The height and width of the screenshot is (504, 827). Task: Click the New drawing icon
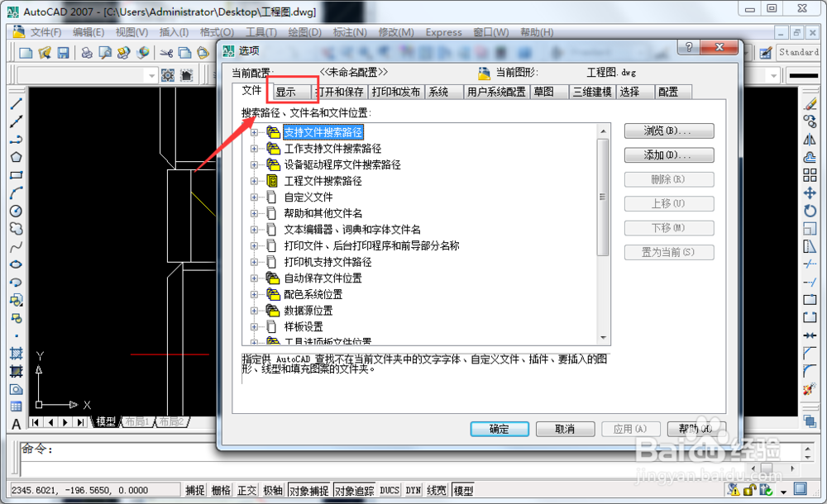(26, 53)
